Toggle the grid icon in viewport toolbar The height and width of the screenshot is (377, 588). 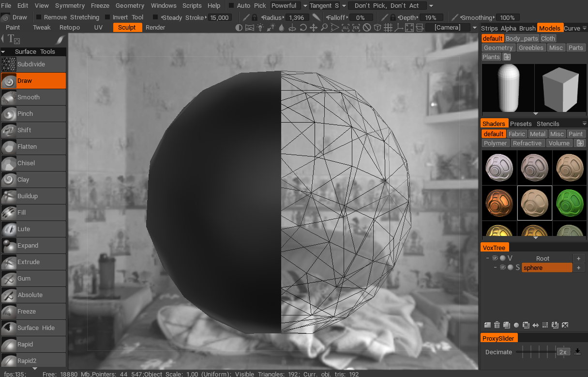point(388,28)
